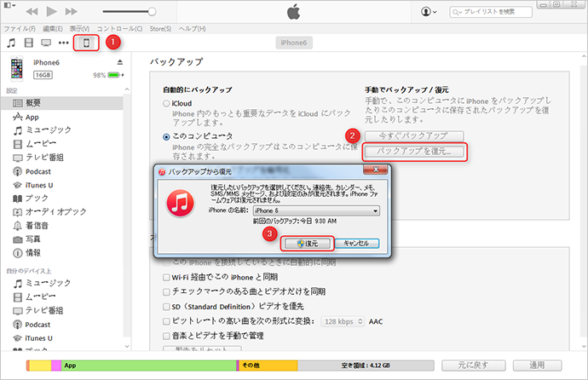Select the iCloud backup radio button
This screenshot has height=380, width=588.
(166, 103)
